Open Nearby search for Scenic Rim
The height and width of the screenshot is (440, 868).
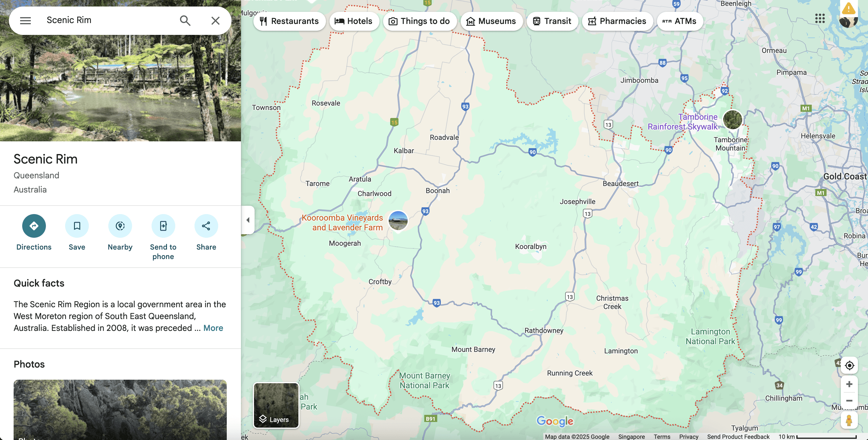pyautogui.click(x=120, y=226)
